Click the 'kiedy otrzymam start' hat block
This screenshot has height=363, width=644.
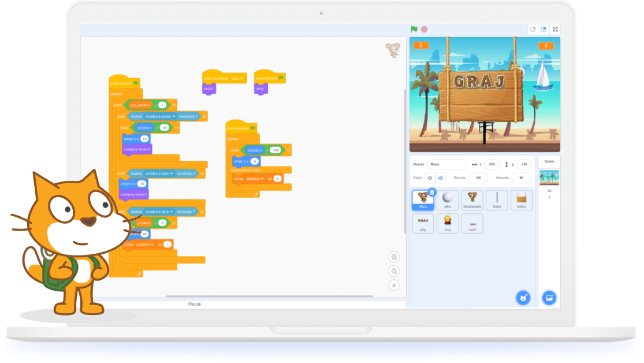224,77
